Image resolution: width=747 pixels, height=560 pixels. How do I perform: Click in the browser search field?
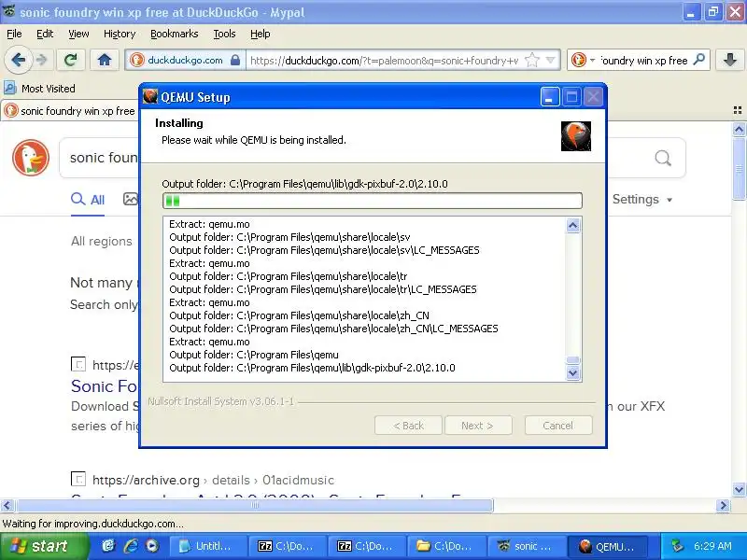coord(643,61)
